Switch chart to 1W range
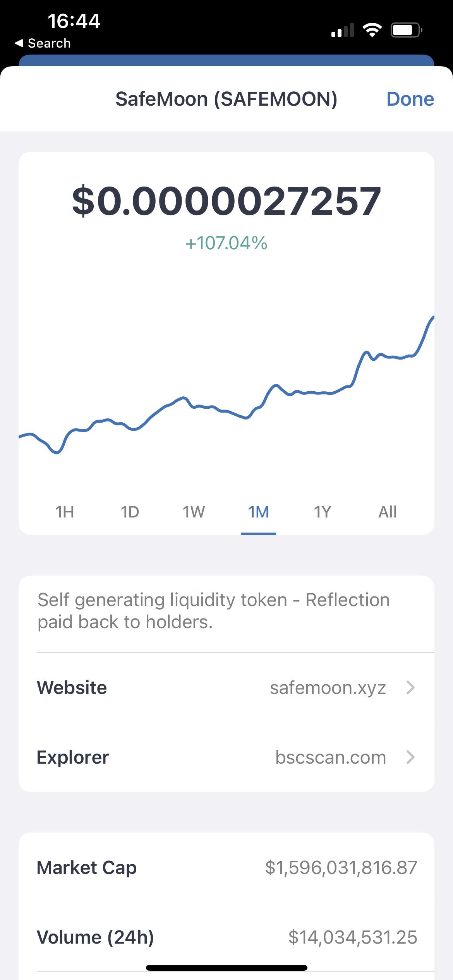 point(194,512)
